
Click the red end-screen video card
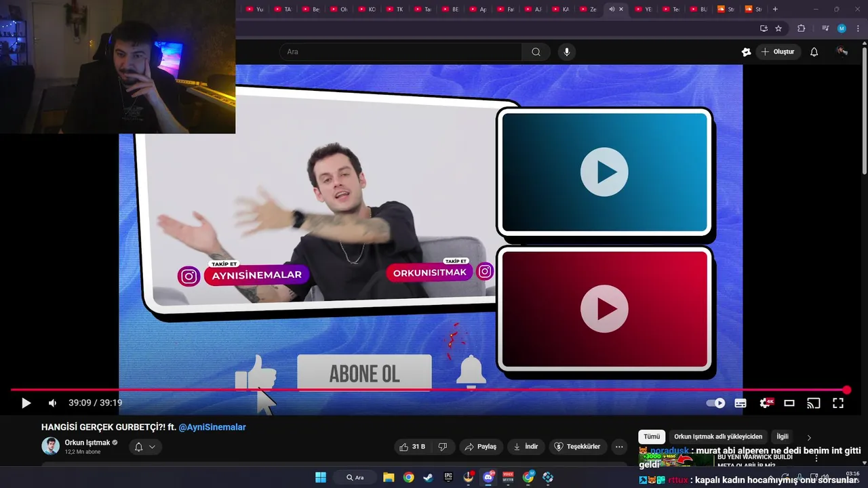point(604,309)
